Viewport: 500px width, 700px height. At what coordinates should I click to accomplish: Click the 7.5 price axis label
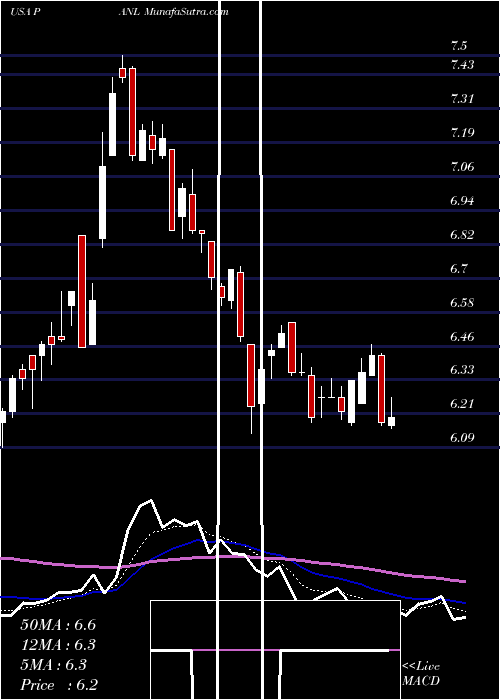tap(459, 46)
